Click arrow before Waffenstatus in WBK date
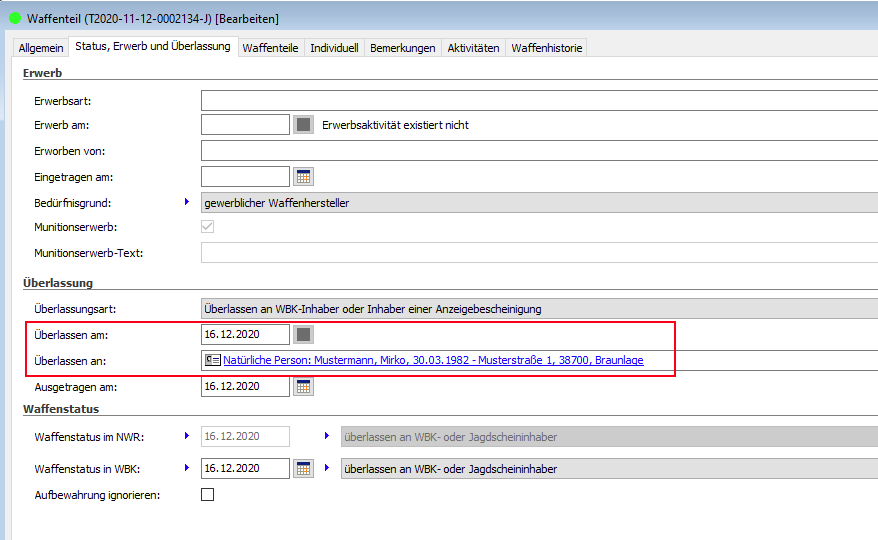878x540 pixels. click(x=187, y=468)
